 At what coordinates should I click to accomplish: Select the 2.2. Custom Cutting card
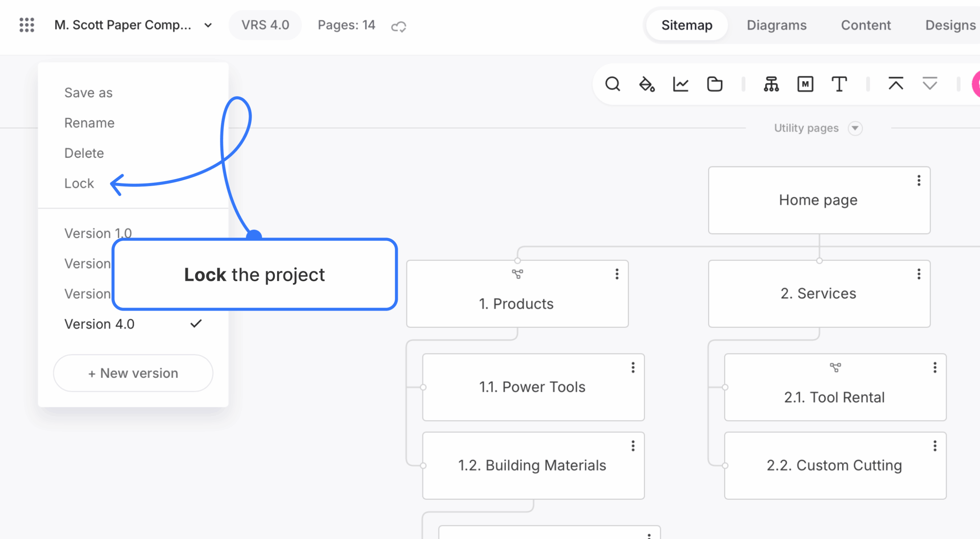[835, 465]
